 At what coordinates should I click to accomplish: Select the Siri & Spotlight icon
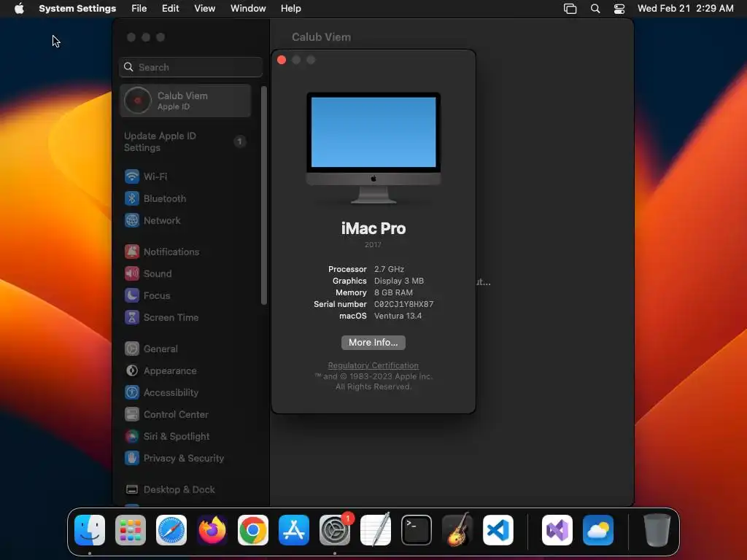132,436
